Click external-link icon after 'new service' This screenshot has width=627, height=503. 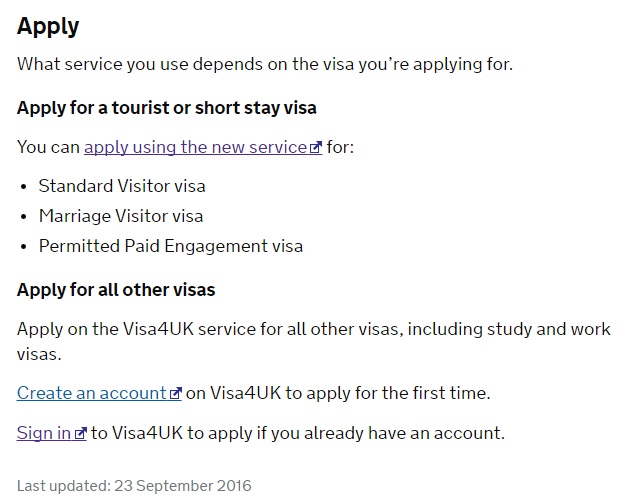coord(315,148)
